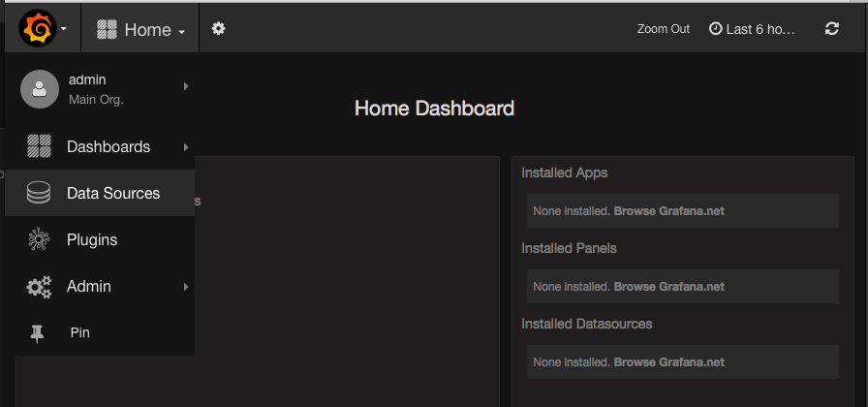This screenshot has height=407, width=868.
Task: Open the Home dashboard picker dropdown
Action: pos(140,30)
